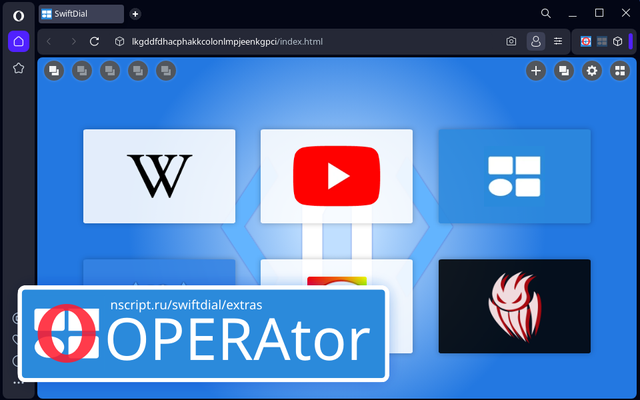Open the red flame demon dial tile
The image size is (640, 400).
[515, 306]
